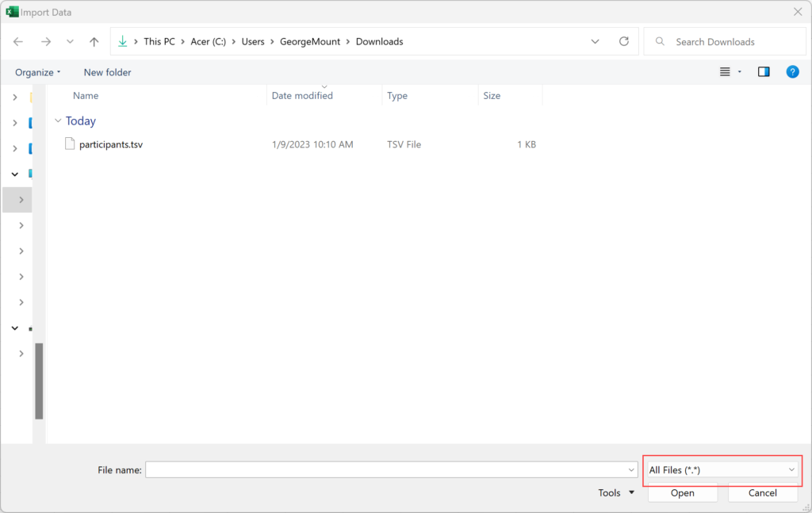The width and height of the screenshot is (812, 513).
Task: Go forward with the arrow button
Action: coord(46,41)
